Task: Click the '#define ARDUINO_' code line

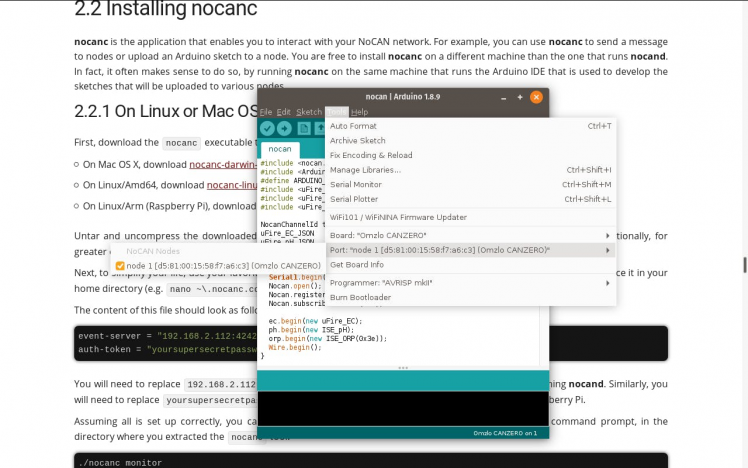Action: click(x=292, y=181)
